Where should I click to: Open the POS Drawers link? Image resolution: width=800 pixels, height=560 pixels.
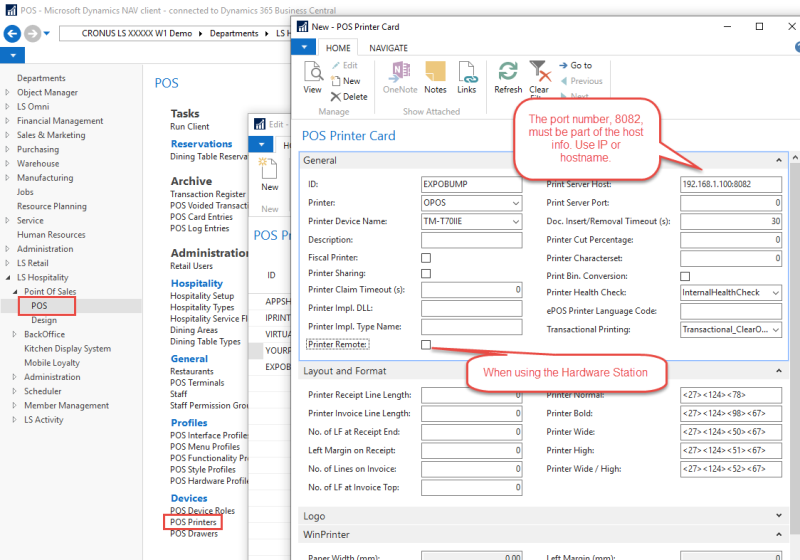coord(194,534)
